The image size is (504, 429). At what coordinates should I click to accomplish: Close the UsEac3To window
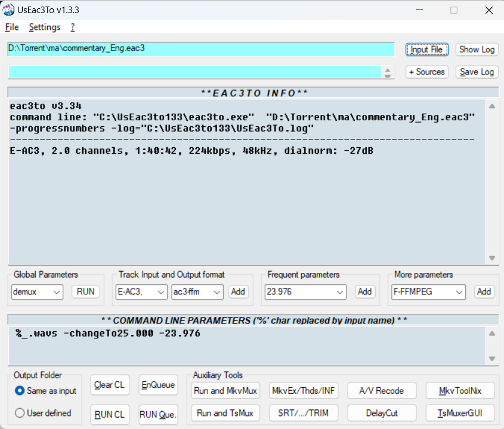coord(489,10)
